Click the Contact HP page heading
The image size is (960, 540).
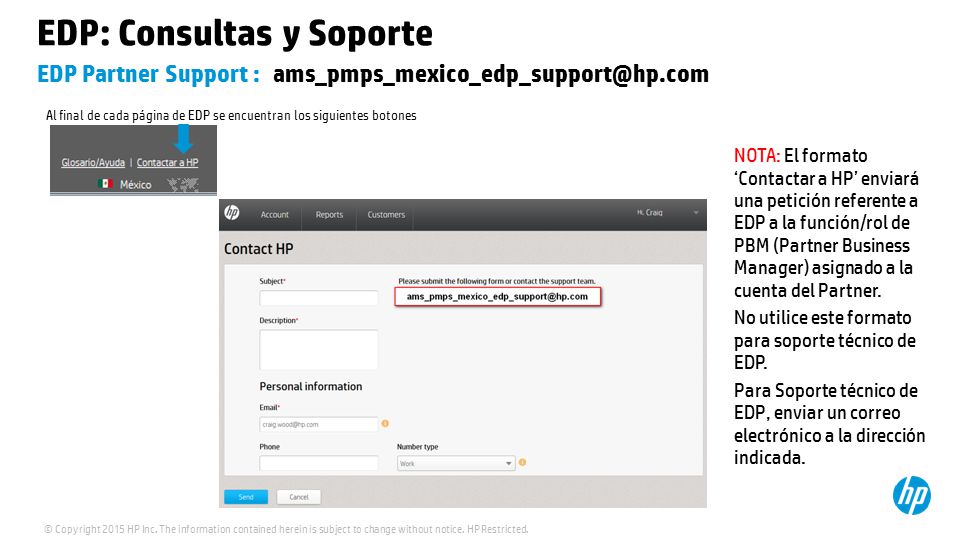(x=258, y=249)
